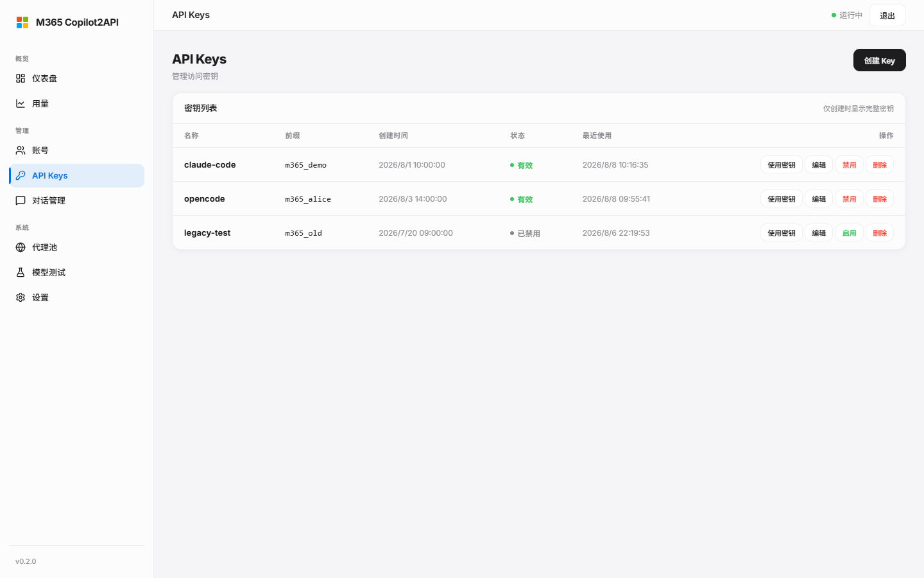924x578 pixels.
Task: Click last used time 2026/8/8 09:55:41
Action: pyautogui.click(x=616, y=199)
